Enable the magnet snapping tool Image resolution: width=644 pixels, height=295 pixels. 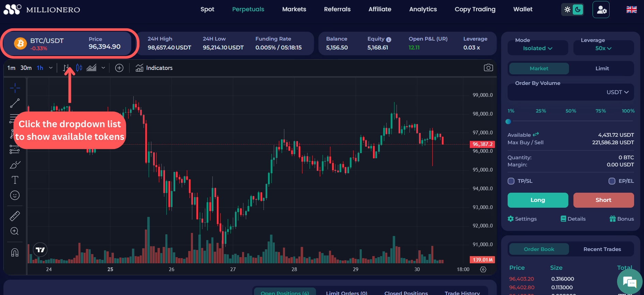coord(15,252)
